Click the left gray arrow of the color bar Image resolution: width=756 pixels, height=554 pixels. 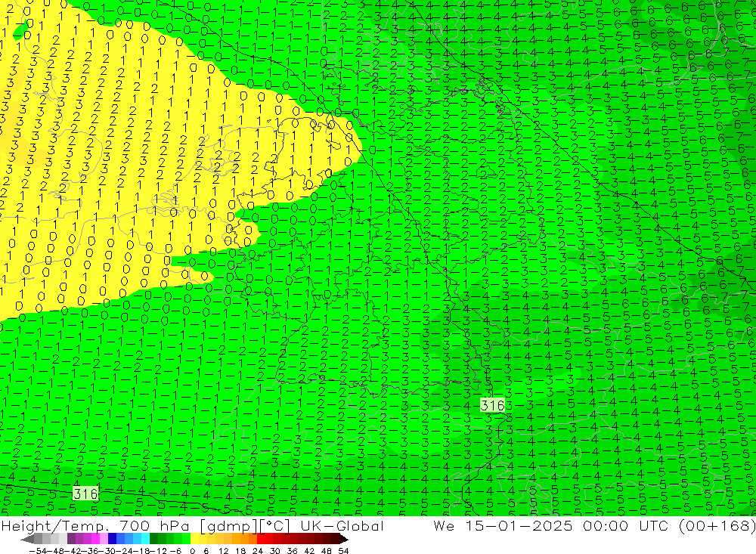[27, 539]
